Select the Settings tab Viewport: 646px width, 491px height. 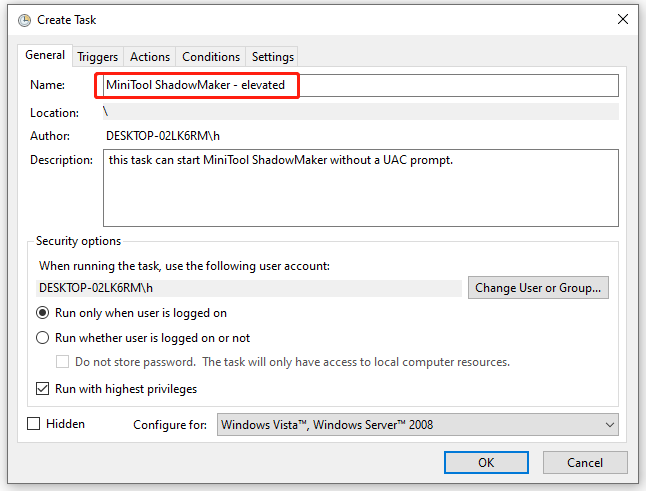(273, 57)
